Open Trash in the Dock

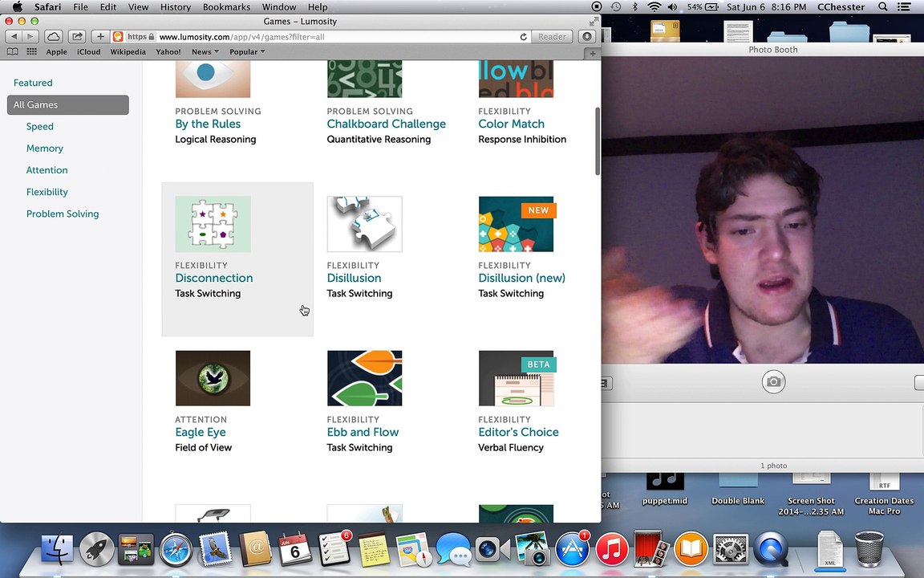pos(869,549)
